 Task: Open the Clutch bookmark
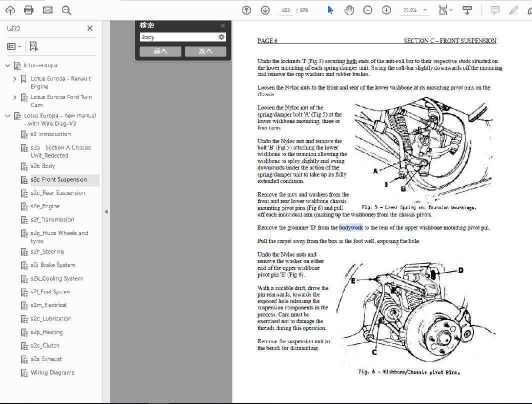coord(45,345)
